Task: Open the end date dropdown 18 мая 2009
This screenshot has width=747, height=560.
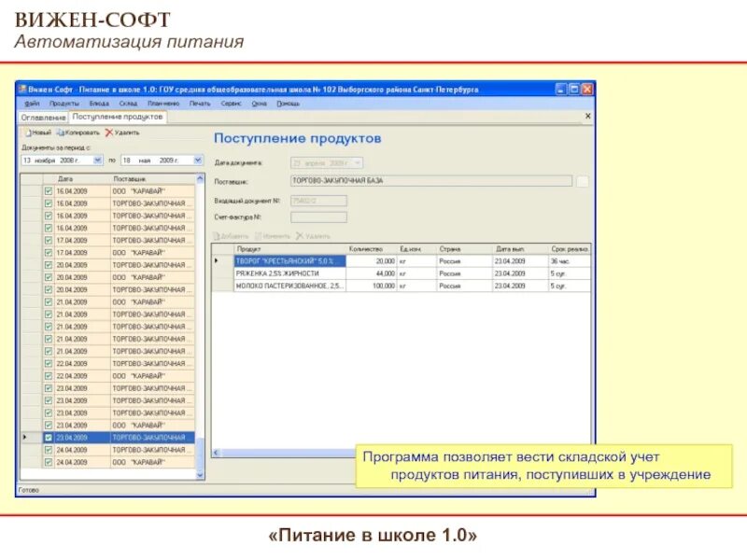Action: 198,161
